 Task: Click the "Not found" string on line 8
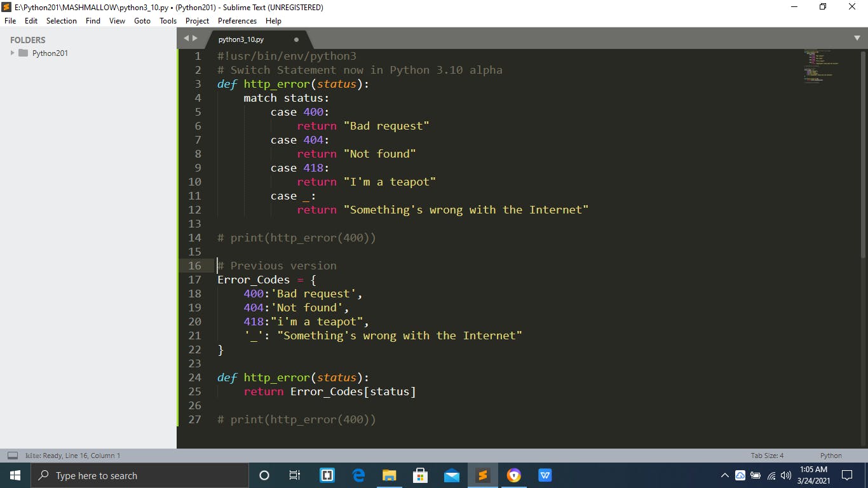[x=380, y=154]
